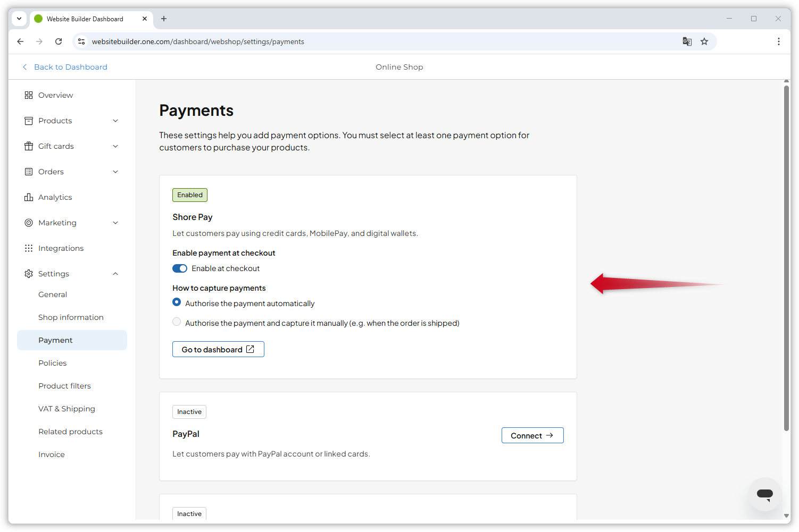The image size is (799, 532).
Task: Open the browser three-dot menu
Action: pos(778,41)
